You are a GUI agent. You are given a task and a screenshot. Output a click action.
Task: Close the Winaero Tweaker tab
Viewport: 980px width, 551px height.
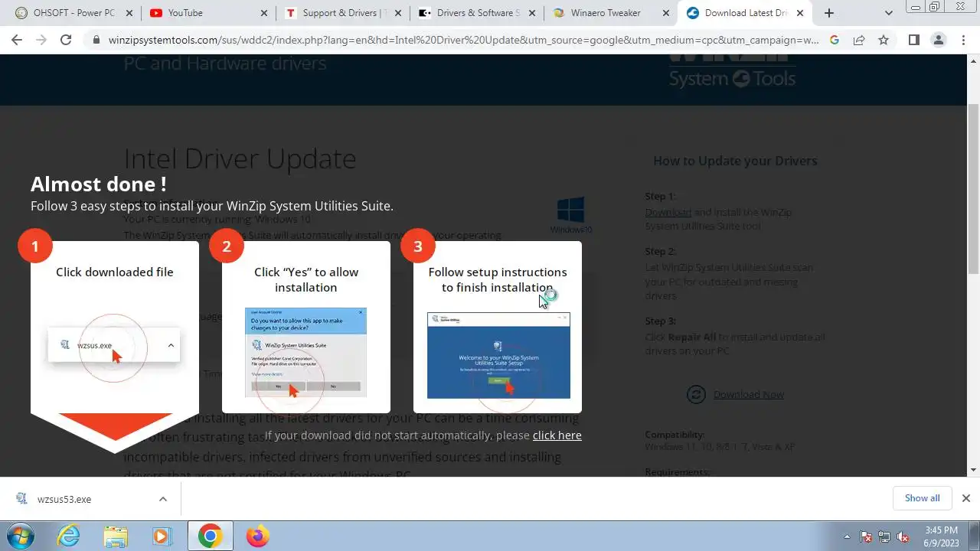click(665, 13)
